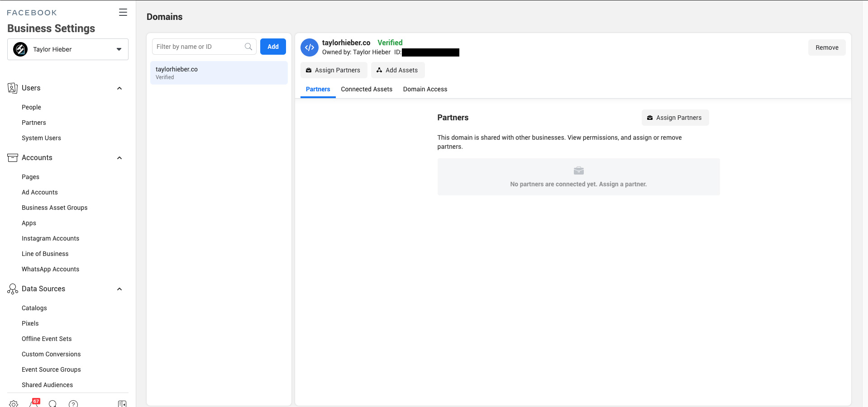This screenshot has height=407, width=868.
Task: Open Business Asset Groups
Action: (55, 208)
